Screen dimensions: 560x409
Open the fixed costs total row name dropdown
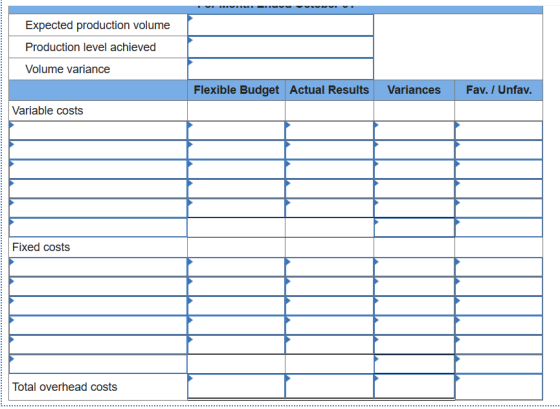pyautogui.click(x=98, y=364)
